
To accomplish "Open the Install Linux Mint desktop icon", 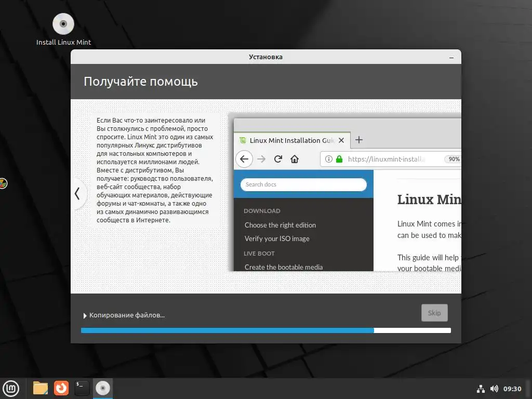I will click(63, 30).
